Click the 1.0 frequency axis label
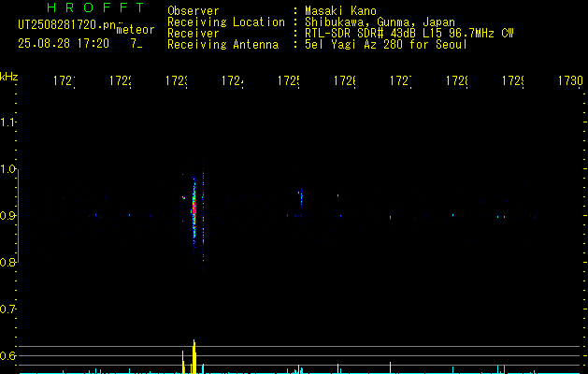588x374 pixels. tap(7, 169)
